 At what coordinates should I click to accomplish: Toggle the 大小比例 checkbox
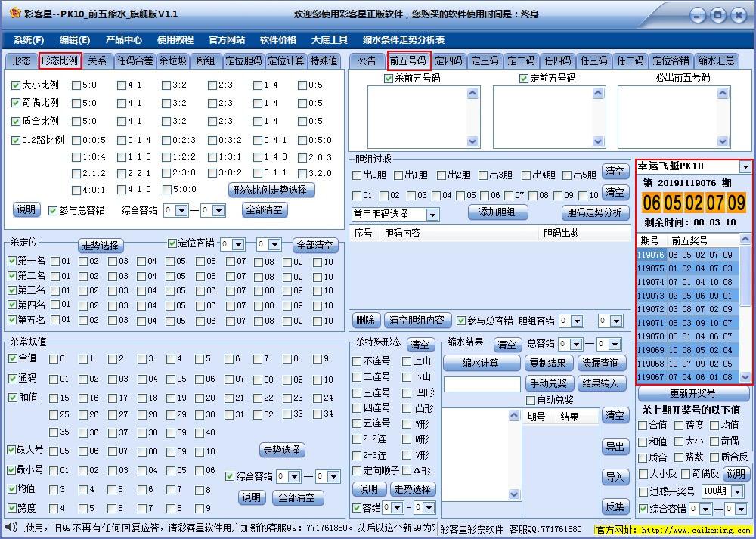point(17,84)
